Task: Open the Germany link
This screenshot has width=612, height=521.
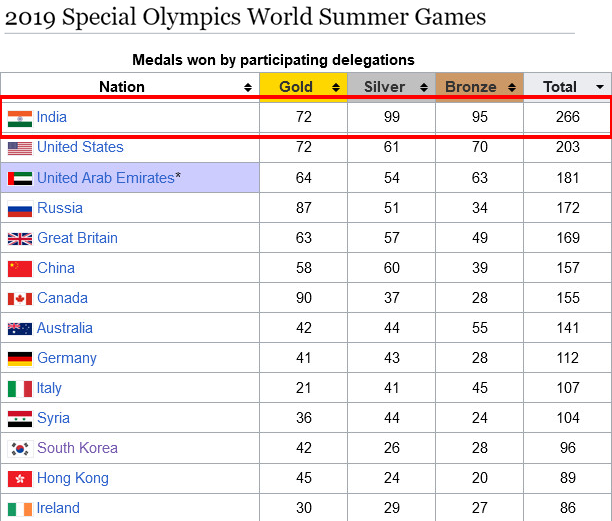Action: click(x=67, y=358)
